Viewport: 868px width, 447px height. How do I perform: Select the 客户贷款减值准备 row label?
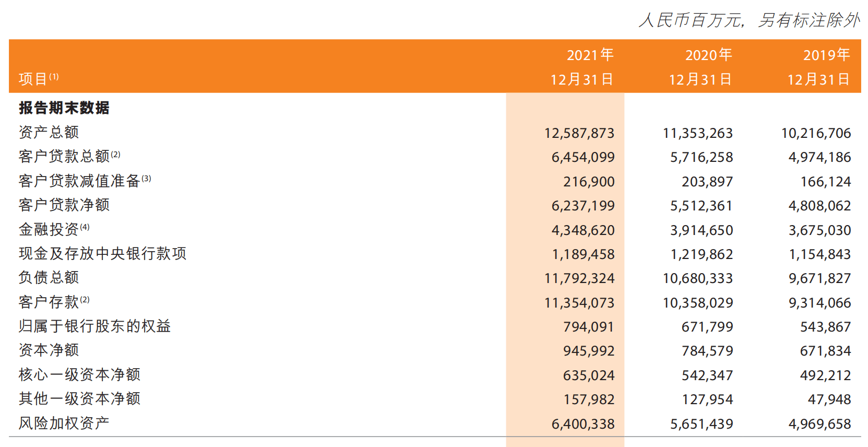pyautogui.click(x=85, y=181)
